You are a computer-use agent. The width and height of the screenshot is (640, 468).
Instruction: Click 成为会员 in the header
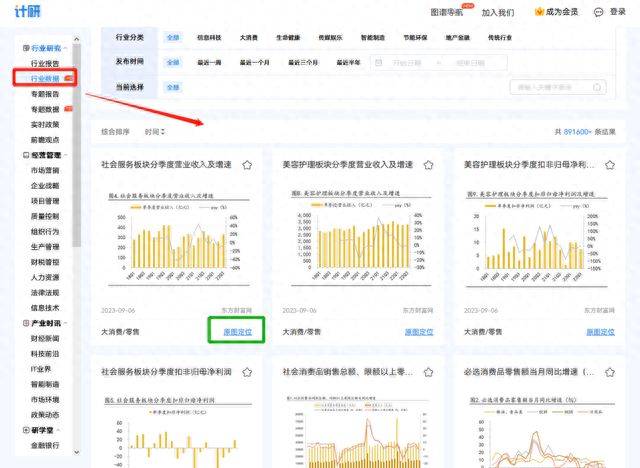(x=562, y=12)
